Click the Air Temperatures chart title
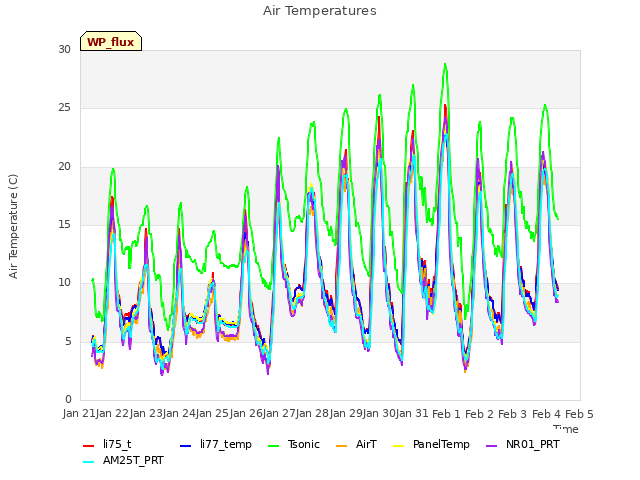 pos(320,11)
